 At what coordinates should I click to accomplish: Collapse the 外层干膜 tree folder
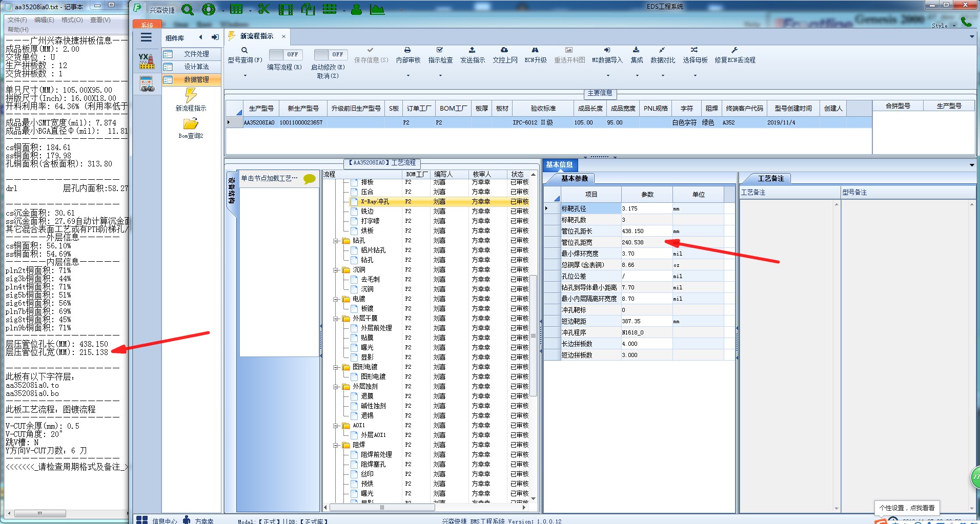pos(336,319)
